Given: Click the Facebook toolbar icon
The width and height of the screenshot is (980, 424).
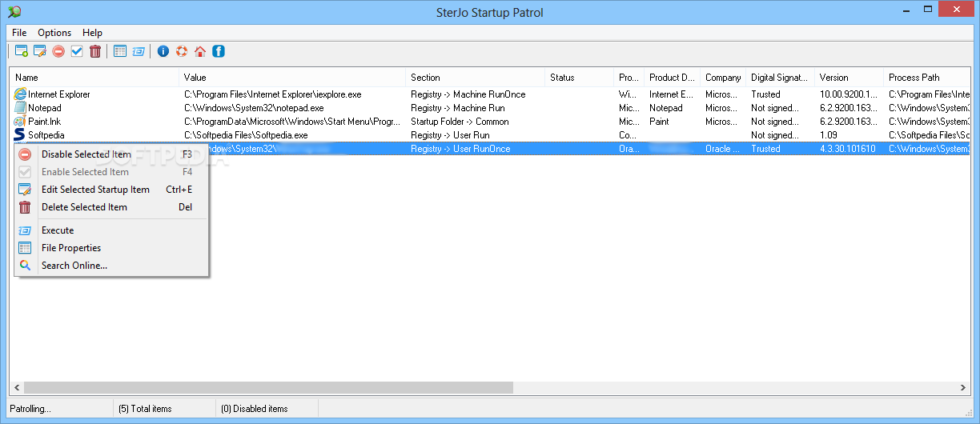Looking at the screenshot, I should (x=219, y=51).
